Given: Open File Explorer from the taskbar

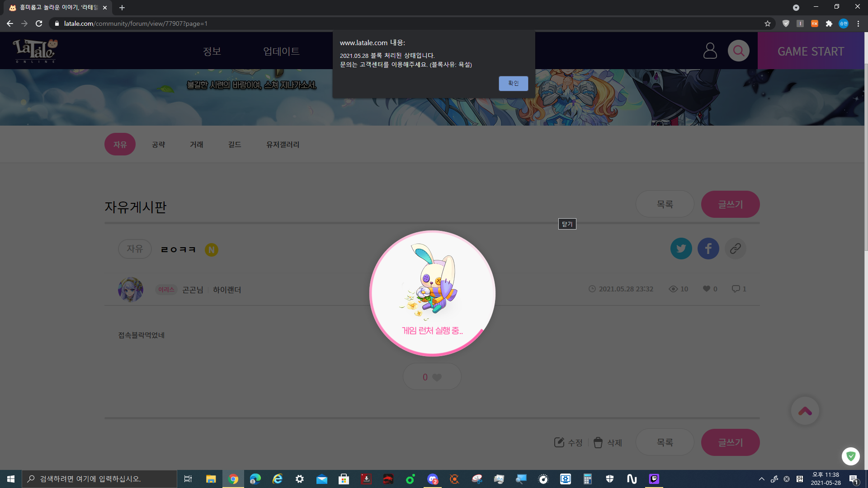Looking at the screenshot, I should pos(211,479).
